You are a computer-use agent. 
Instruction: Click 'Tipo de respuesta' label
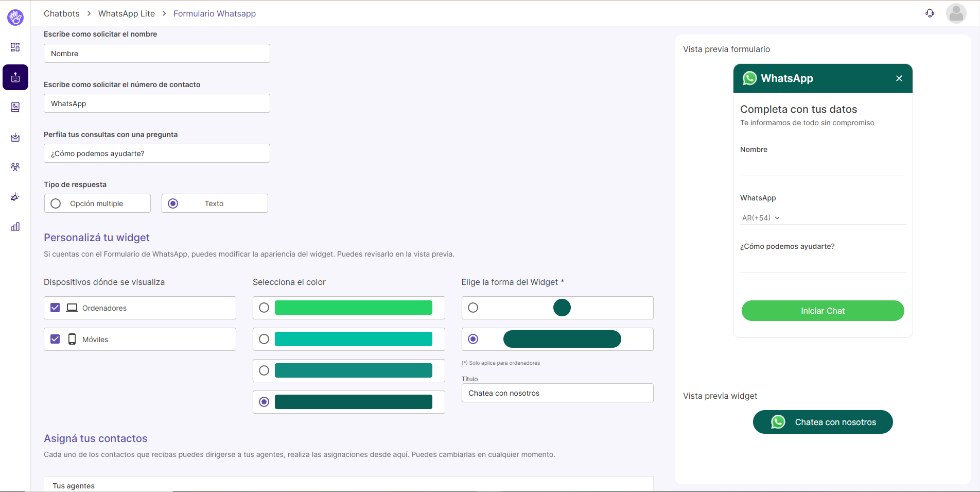point(75,184)
